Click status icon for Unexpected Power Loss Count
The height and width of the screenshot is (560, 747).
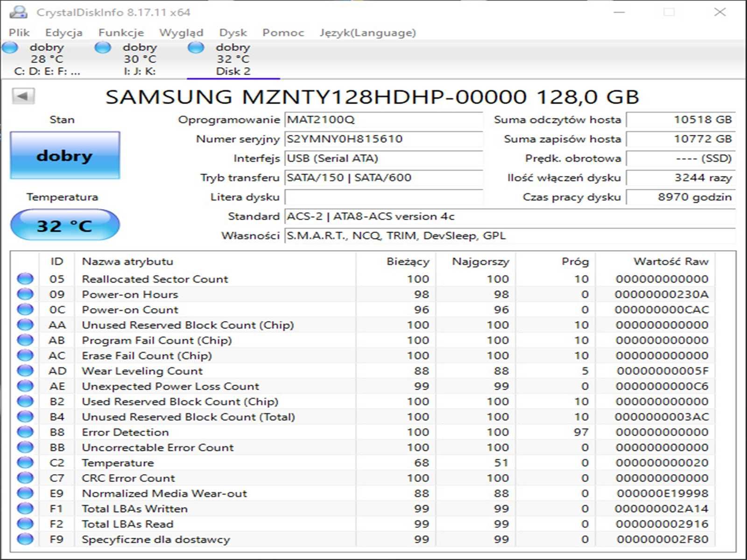pos(25,386)
